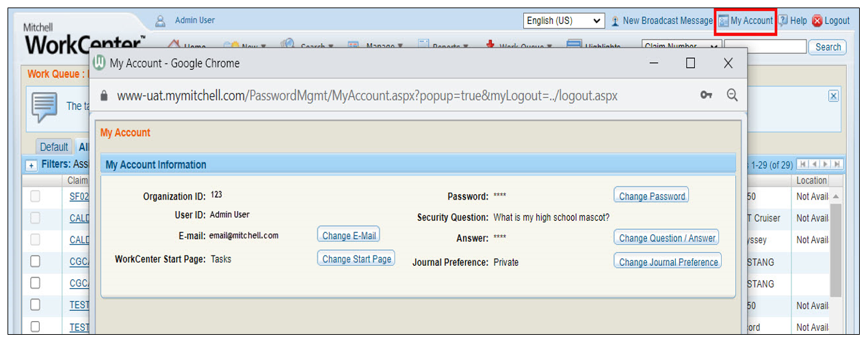This screenshot has height=343, width=868.
Task: Go to the last page of results
Action: coord(837,165)
